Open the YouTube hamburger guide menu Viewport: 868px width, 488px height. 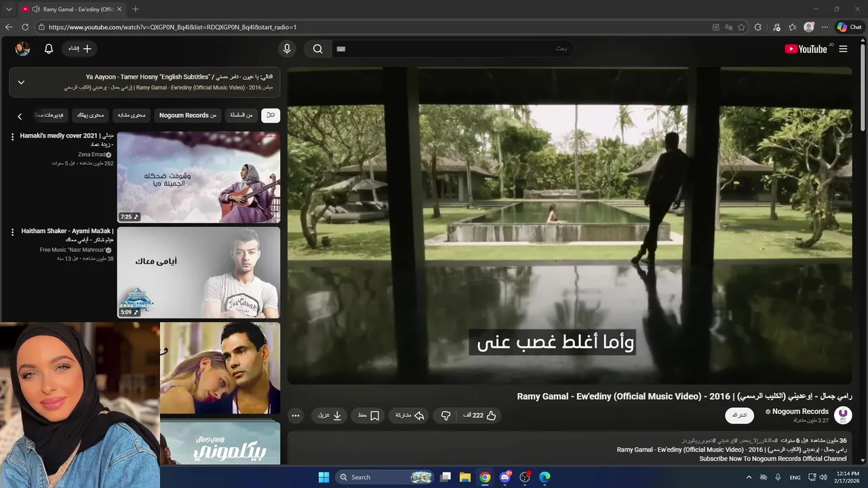click(843, 49)
